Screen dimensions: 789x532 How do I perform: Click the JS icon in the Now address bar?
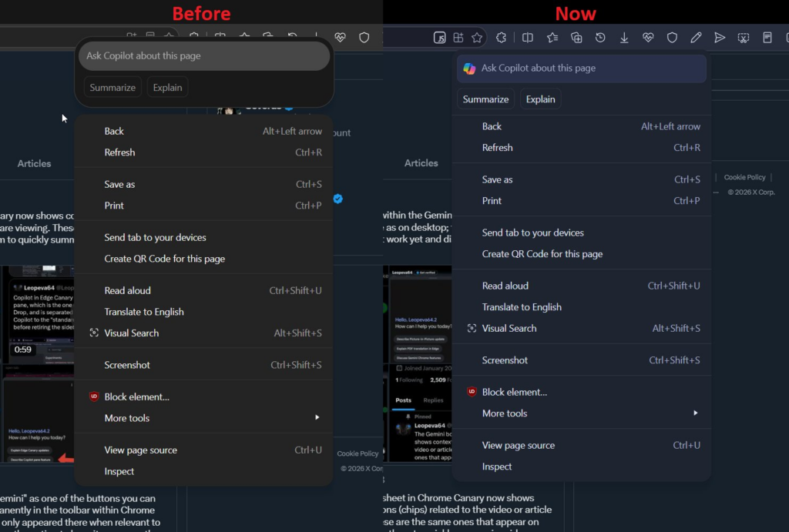pyautogui.click(x=439, y=38)
